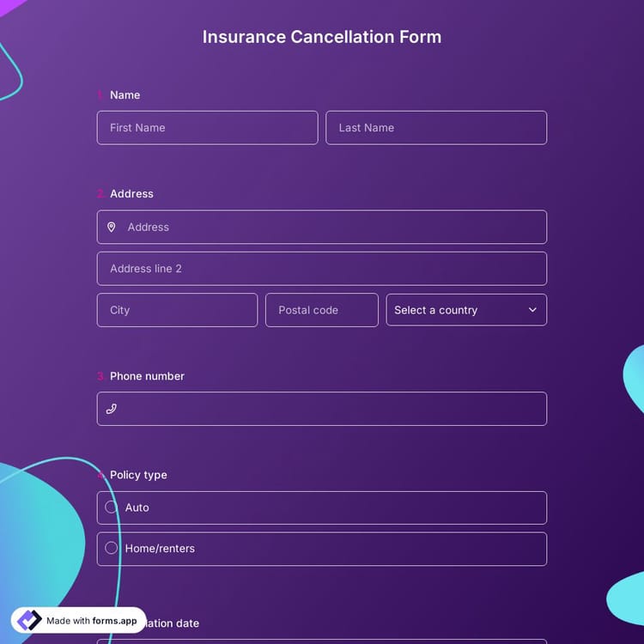Click the location pin icon in Address field

pyautogui.click(x=111, y=228)
